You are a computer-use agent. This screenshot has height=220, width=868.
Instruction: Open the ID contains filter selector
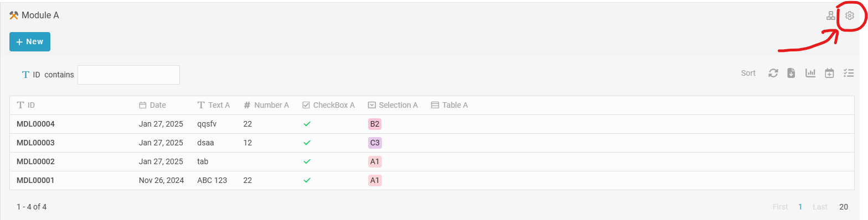click(48, 75)
